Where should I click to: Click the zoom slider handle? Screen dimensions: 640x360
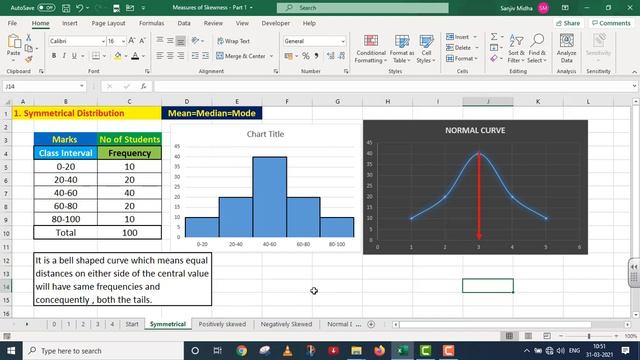(x=589, y=336)
